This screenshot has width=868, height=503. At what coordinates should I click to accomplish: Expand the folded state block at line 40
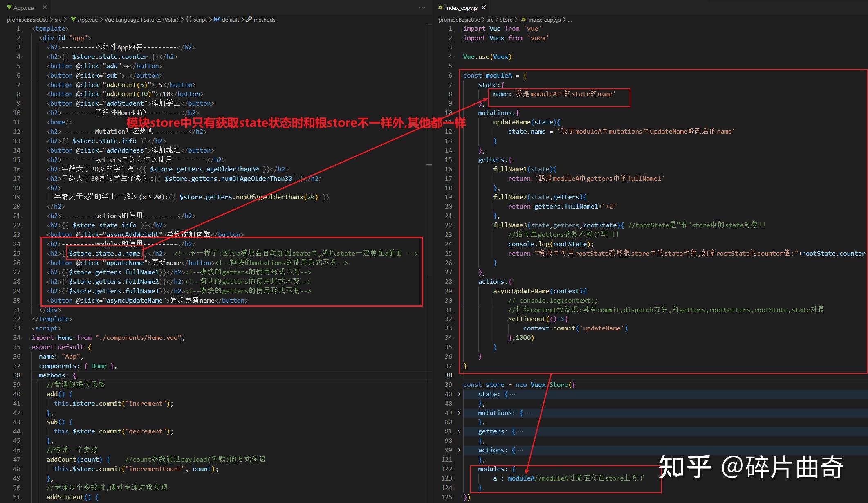tap(459, 394)
